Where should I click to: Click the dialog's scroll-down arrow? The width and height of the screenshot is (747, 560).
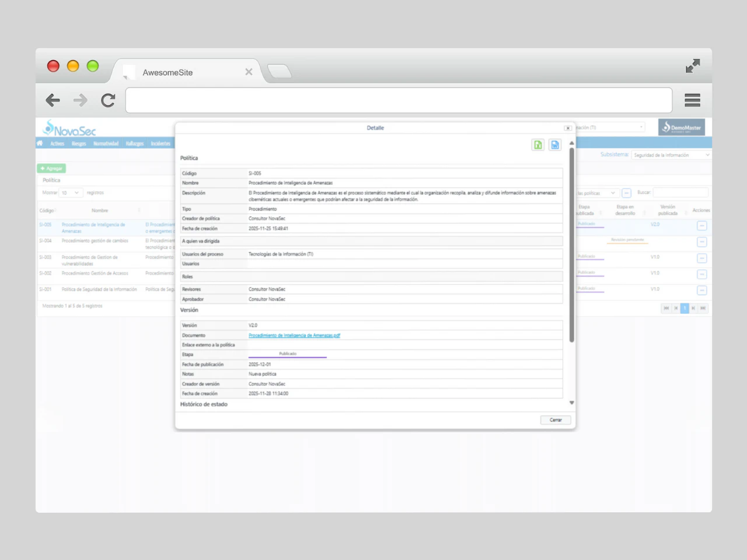(x=572, y=402)
